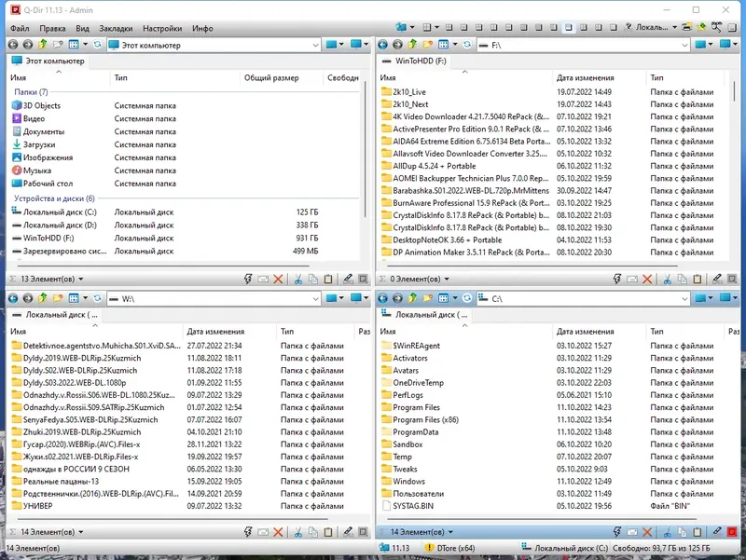Sort F:\ pane by Дата изменения column

tap(599, 77)
